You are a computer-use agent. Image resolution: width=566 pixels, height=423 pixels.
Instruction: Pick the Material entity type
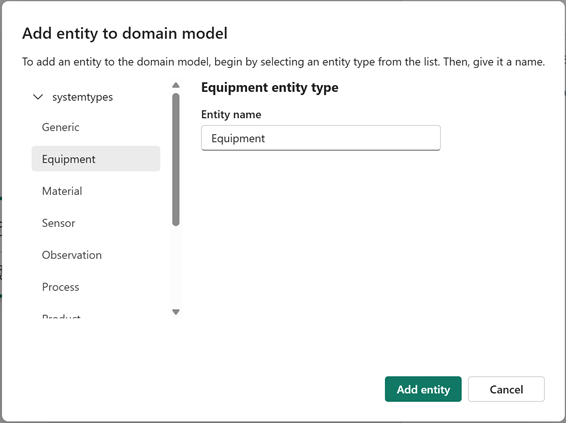click(x=96, y=191)
